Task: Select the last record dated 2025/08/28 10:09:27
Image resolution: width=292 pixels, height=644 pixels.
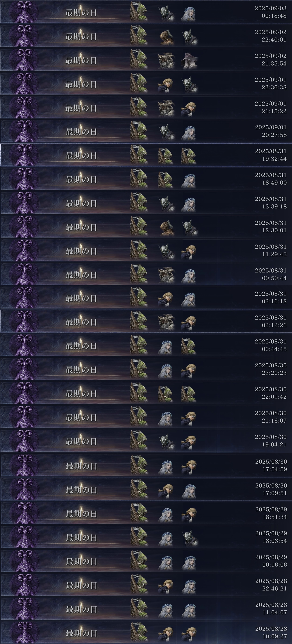Action: pos(146,632)
